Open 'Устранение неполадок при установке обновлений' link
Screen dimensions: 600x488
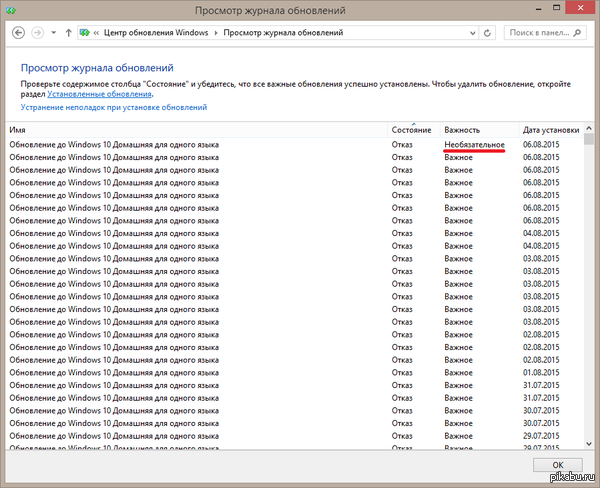[114, 105]
